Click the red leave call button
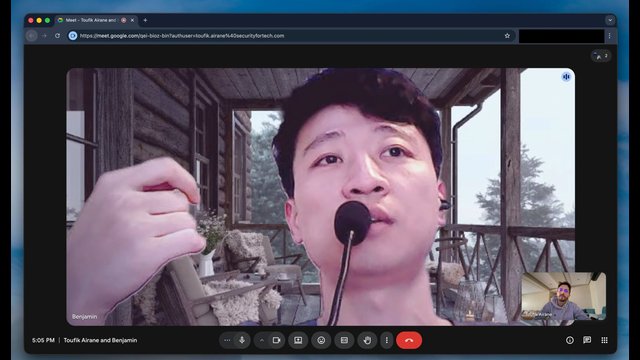 pyautogui.click(x=409, y=340)
